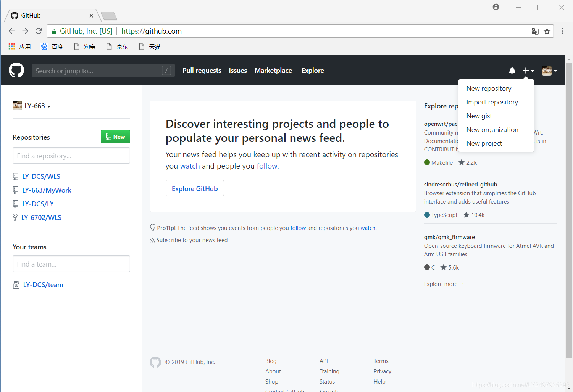Click the browser address bar URL
Screen dimensions: 573x392
click(x=152, y=31)
